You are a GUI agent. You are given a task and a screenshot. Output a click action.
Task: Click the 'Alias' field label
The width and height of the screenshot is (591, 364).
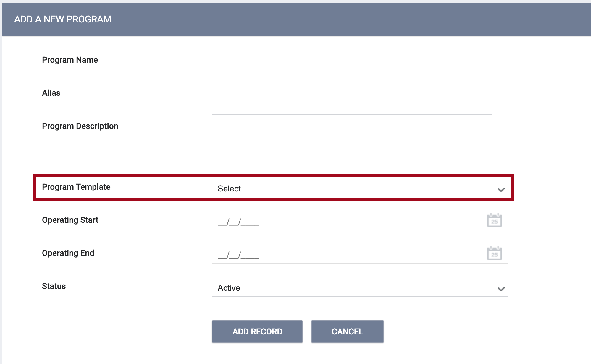pos(51,93)
